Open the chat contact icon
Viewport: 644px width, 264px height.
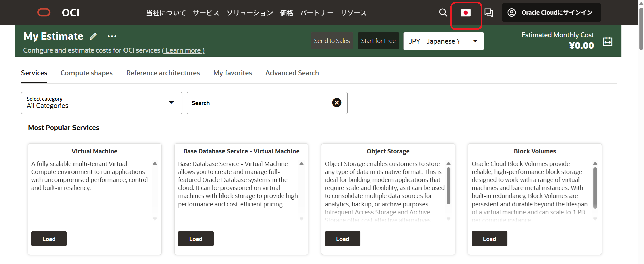(489, 13)
